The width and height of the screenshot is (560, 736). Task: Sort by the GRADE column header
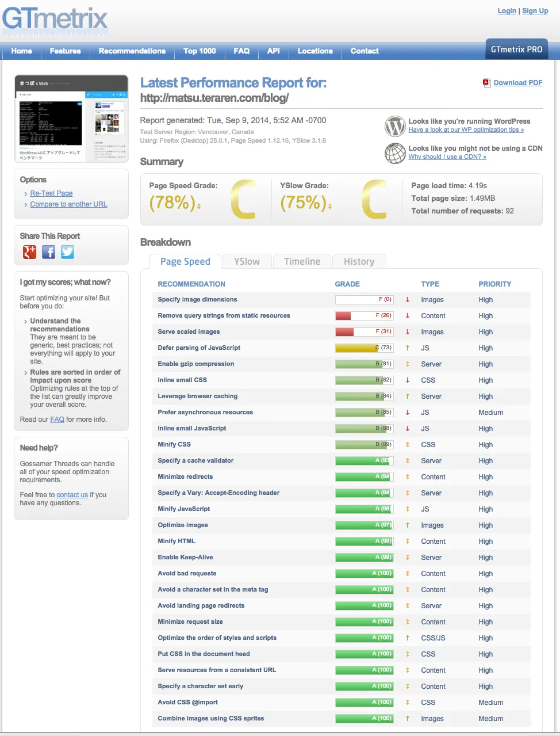click(x=347, y=284)
